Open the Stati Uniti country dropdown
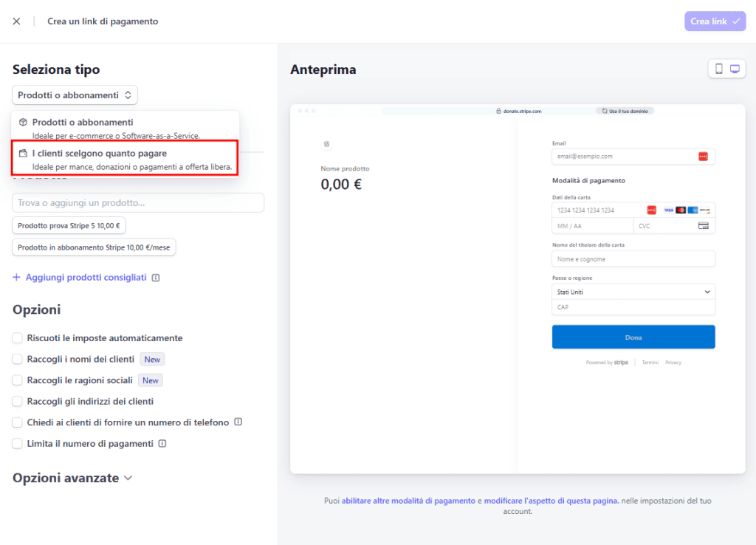The width and height of the screenshot is (756, 545). (x=633, y=292)
